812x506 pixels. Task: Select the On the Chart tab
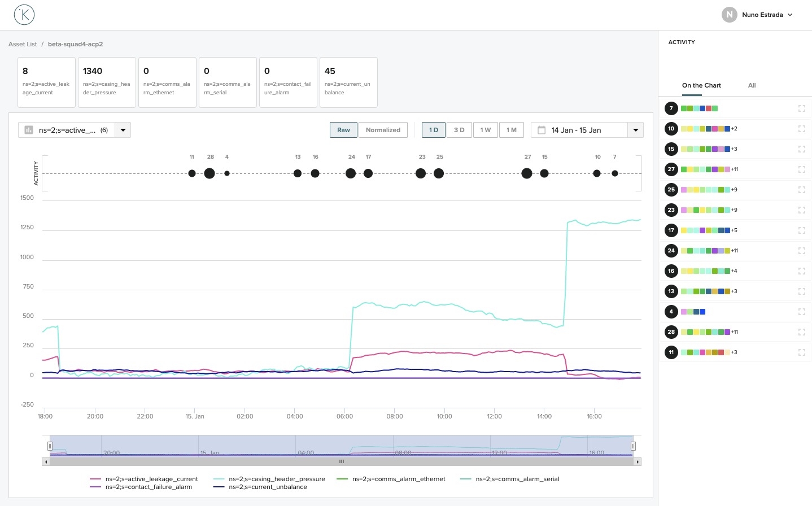701,85
